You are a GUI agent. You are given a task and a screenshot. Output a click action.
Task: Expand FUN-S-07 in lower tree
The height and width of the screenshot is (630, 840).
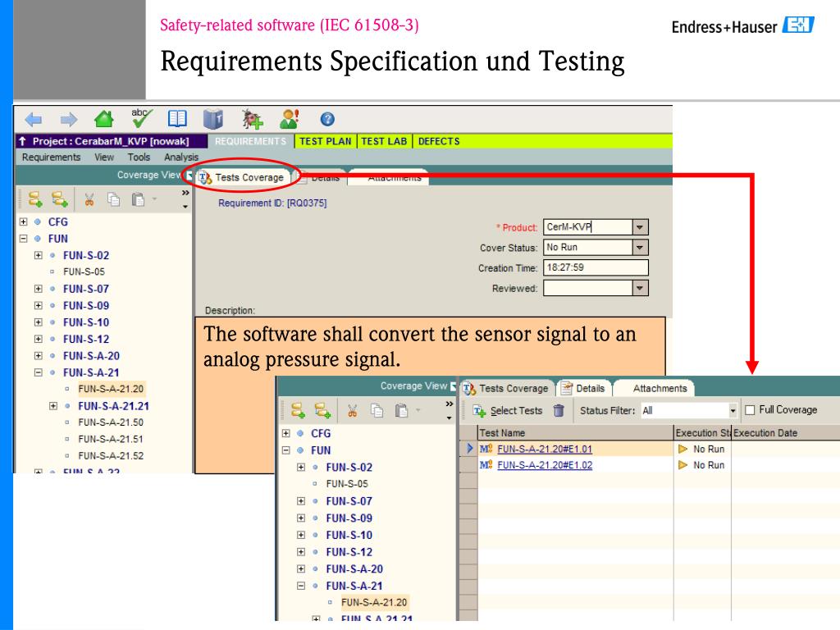click(301, 501)
